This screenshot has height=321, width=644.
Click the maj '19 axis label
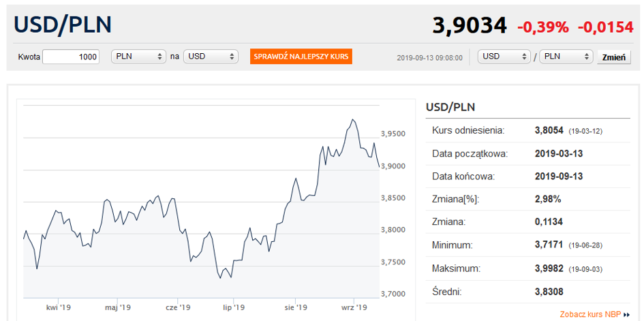pos(117,307)
